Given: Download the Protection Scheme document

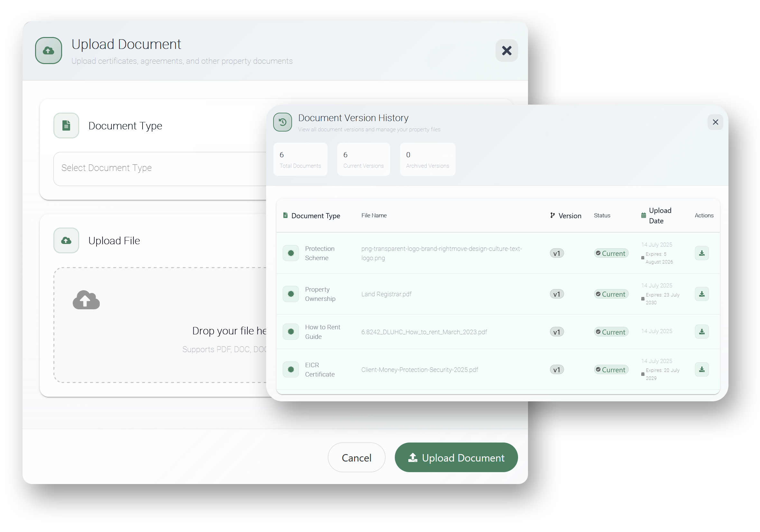Looking at the screenshot, I should coord(701,253).
